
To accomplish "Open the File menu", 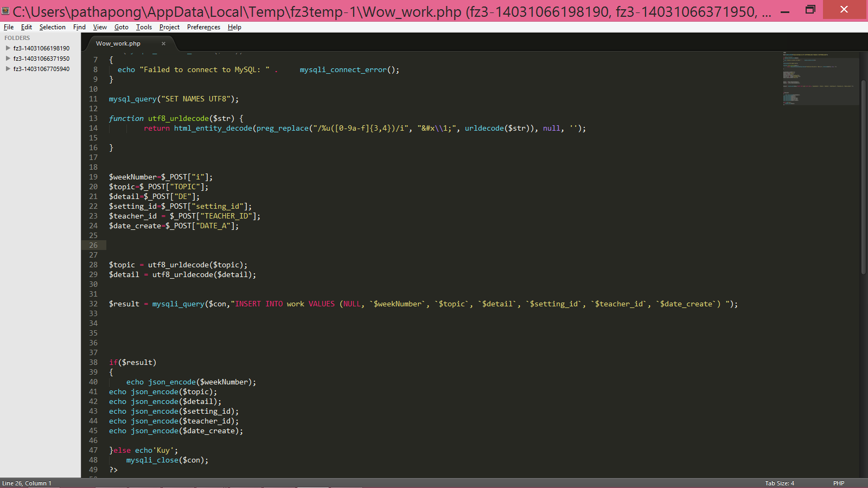I will (9, 27).
